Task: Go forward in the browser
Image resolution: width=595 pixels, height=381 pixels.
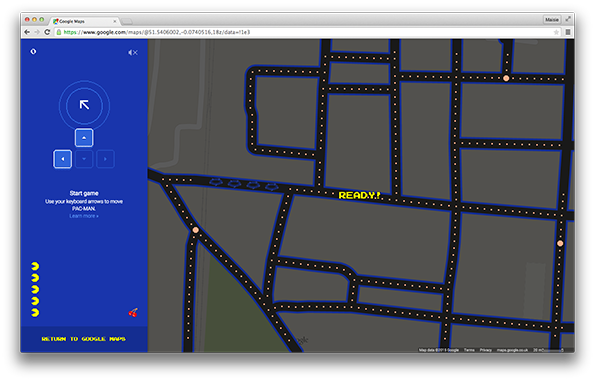Action: click(37, 32)
